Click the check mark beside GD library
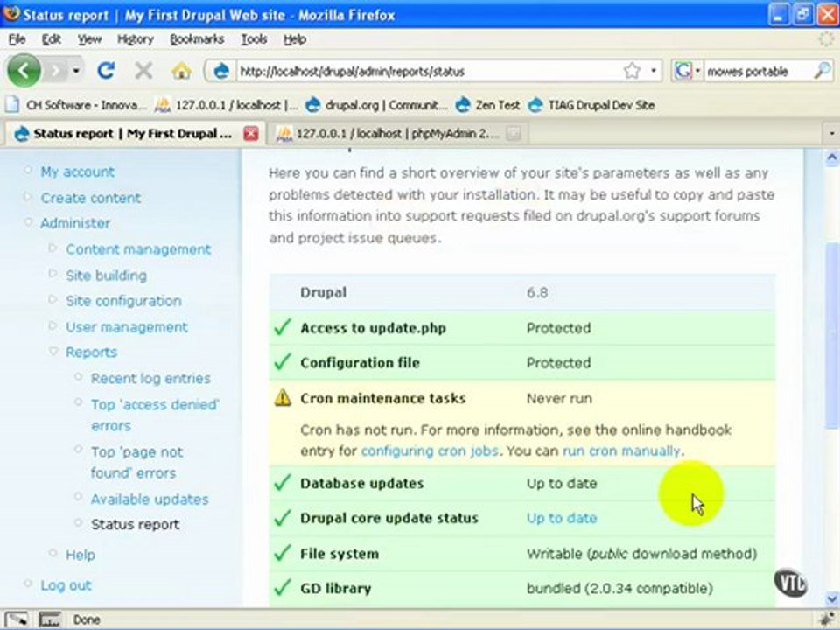 point(283,587)
